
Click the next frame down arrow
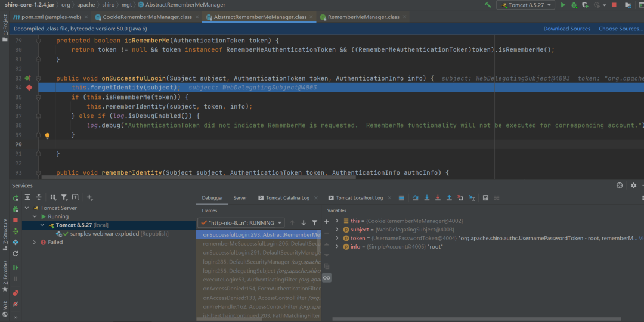(304, 222)
